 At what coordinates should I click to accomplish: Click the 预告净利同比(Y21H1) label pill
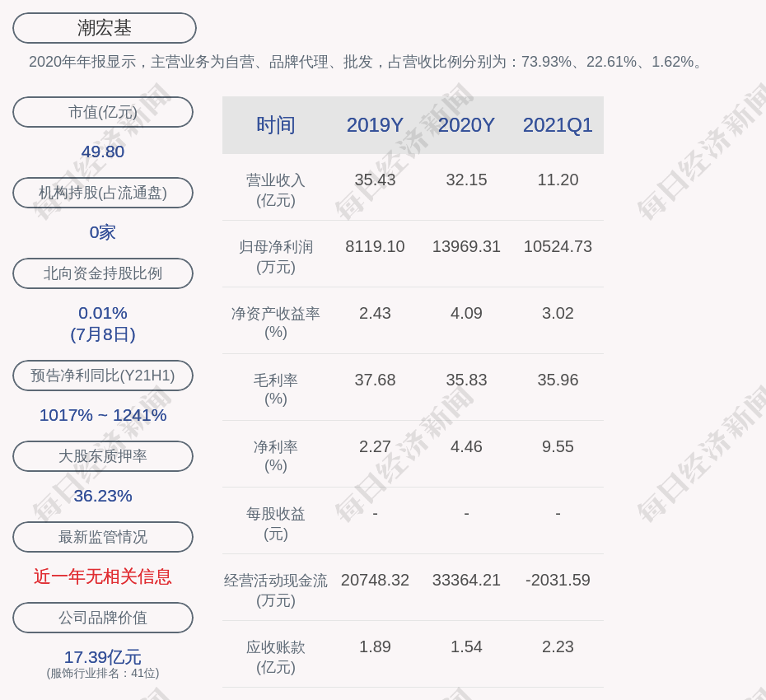click(103, 376)
